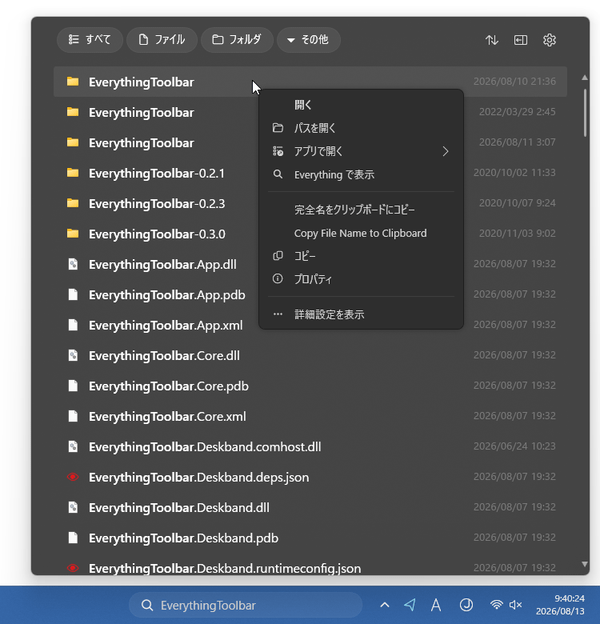The image size is (600, 624).
Task: Choose コピー in the context menu
Action: [x=361, y=256]
